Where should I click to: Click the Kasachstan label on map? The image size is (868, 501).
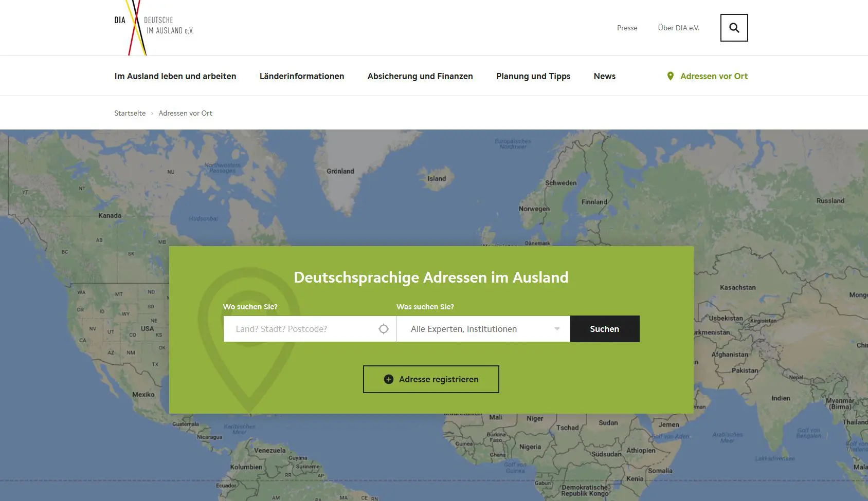[737, 287]
